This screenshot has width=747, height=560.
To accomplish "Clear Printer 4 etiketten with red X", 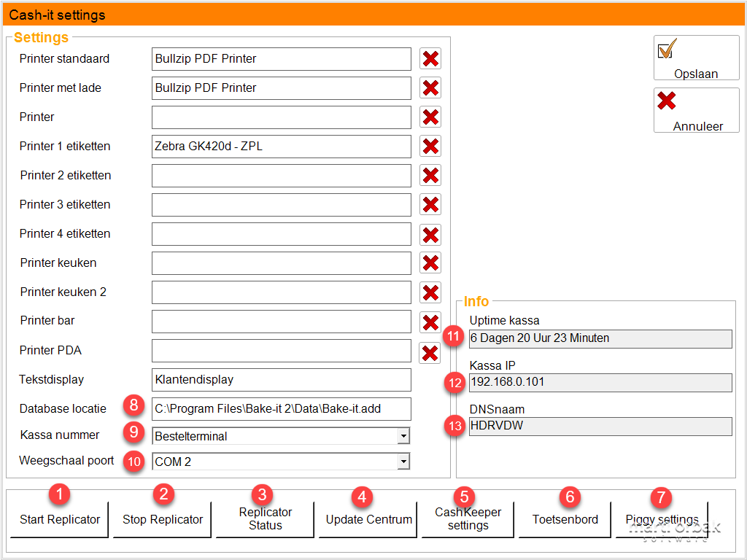I will coord(430,235).
